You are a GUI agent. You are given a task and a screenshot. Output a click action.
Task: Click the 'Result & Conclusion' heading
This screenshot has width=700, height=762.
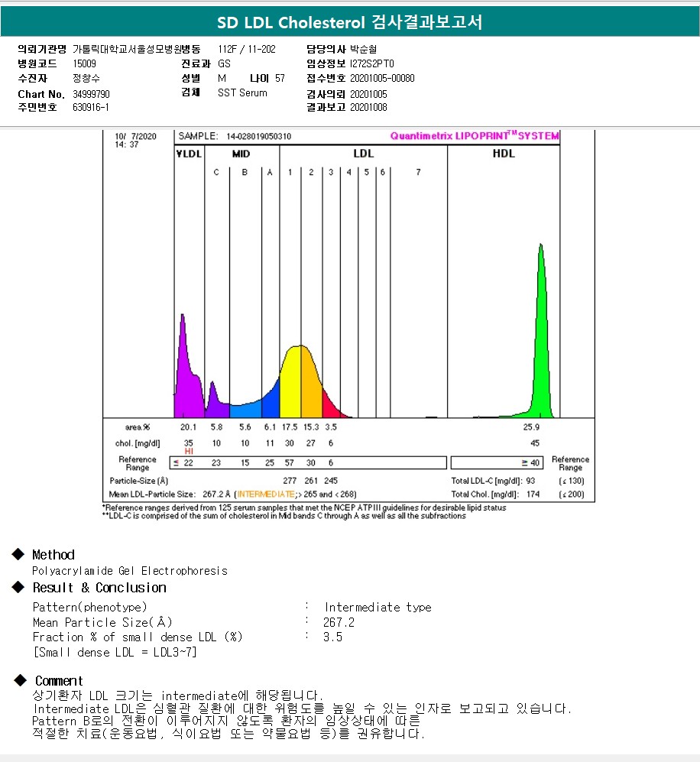click(x=99, y=588)
